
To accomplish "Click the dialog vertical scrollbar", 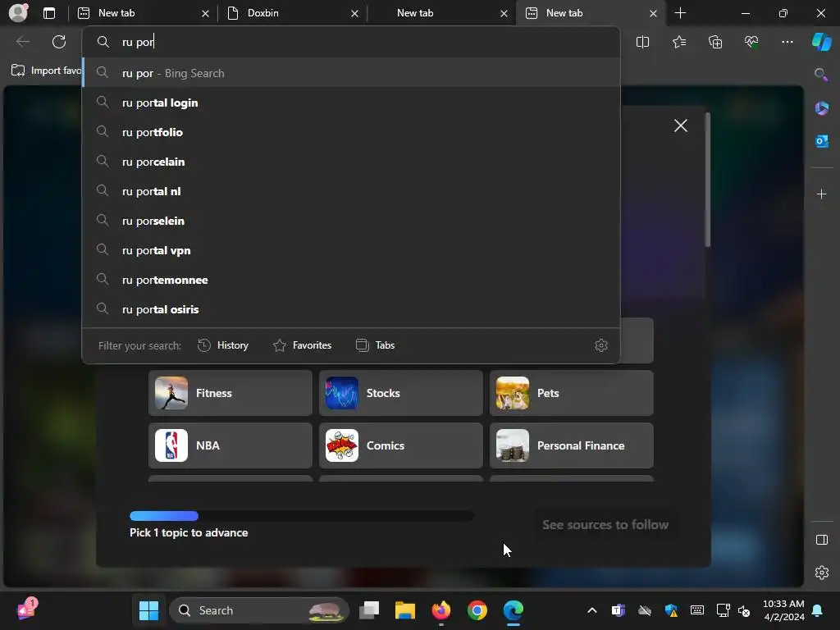I will [708, 180].
